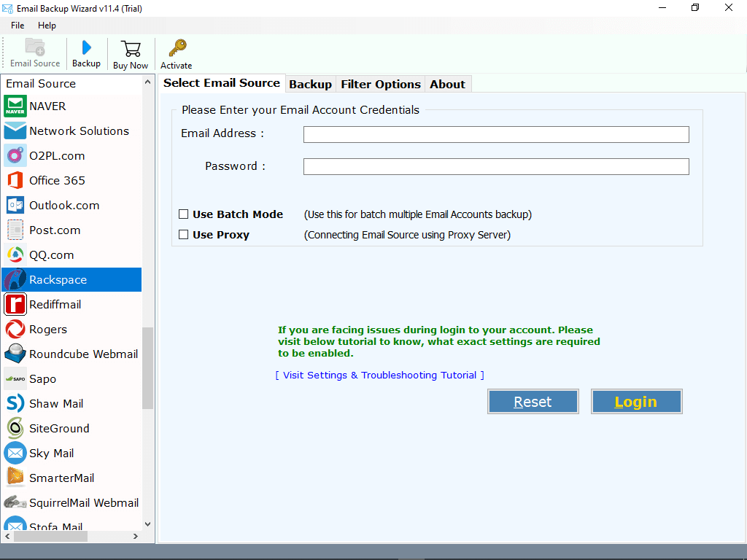Viewport: 747px width, 560px height.
Task: Click the horizontal scroll left arrow
Action: pyautogui.click(x=7, y=536)
